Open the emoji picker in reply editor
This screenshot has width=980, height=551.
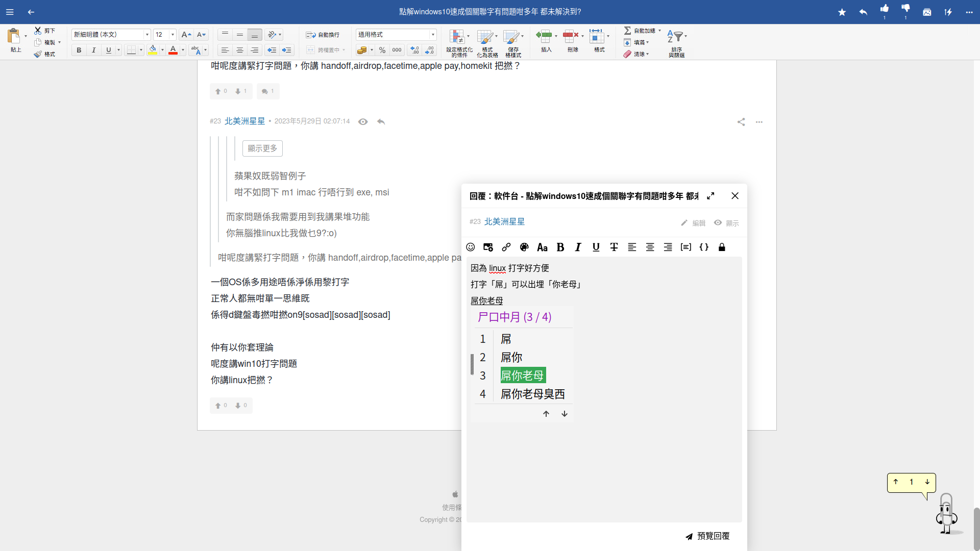point(471,247)
